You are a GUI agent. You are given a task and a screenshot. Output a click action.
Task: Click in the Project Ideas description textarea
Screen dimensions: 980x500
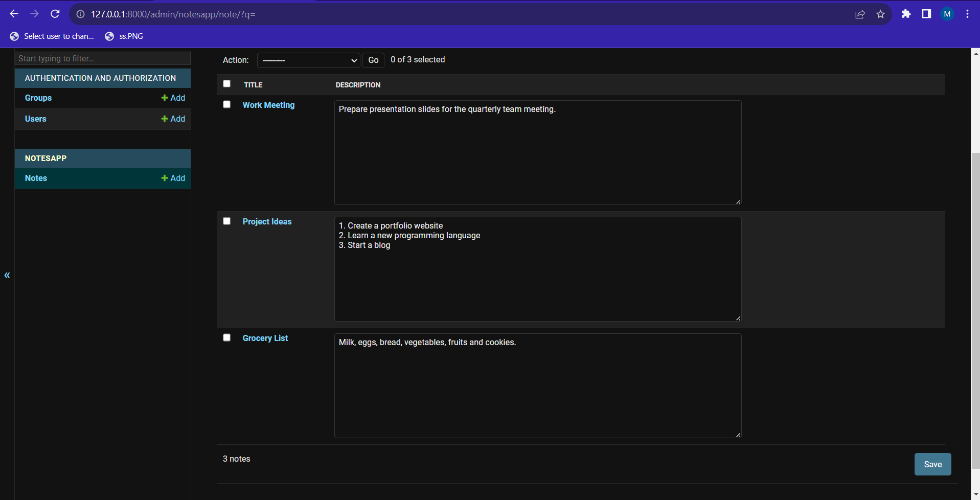click(x=538, y=269)
